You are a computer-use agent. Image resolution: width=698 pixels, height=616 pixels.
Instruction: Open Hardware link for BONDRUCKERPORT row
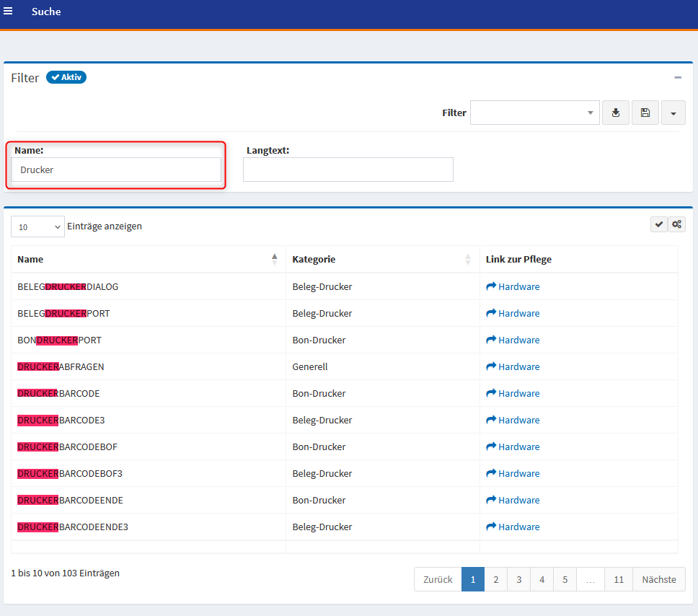(x=518, y=340)
